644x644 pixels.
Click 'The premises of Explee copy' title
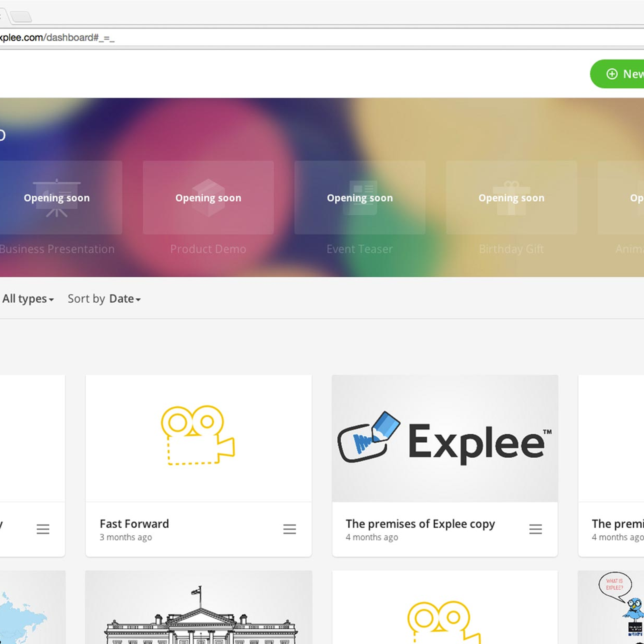click(x=420, y=524)
